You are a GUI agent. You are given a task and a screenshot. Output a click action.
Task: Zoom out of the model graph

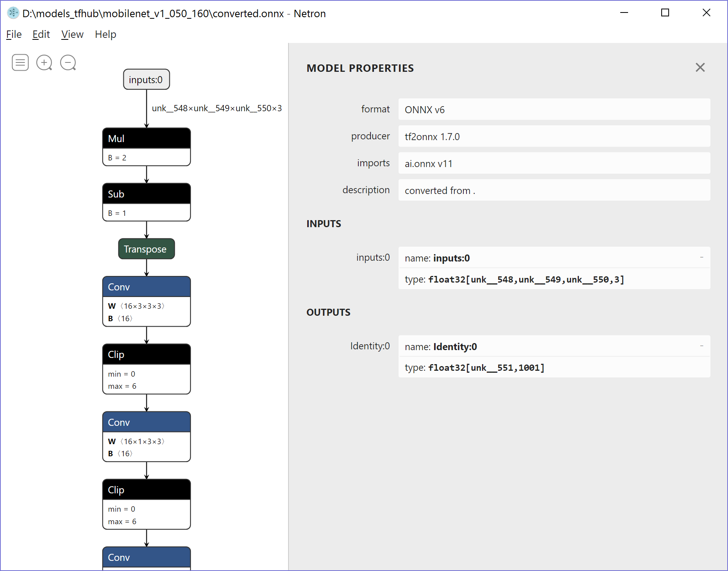pyautogui.click(x=68, y=62)
